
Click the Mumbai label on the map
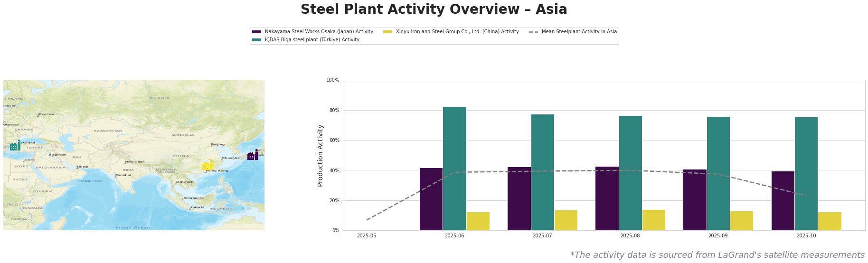point(123,175)
